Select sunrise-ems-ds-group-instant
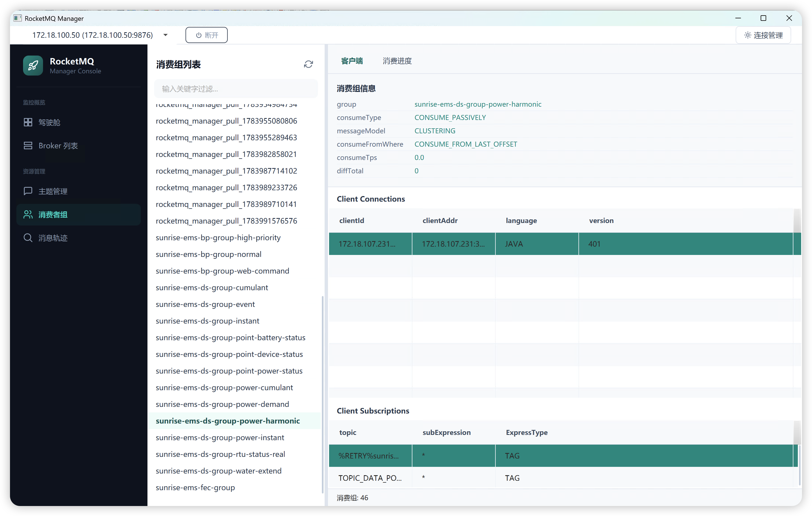812x516 pixels. point(234,321)
